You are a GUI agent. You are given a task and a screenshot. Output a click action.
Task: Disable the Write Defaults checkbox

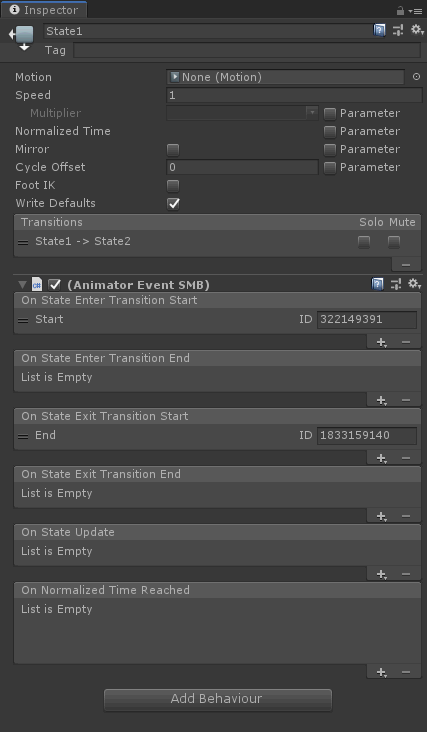[173, 204]
